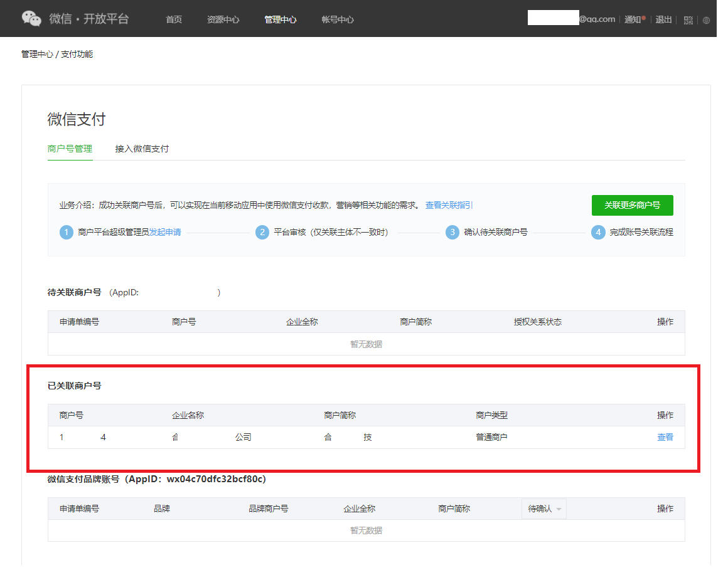Click the 企业名称 column header
Viewport: 728px width, 575px height.
[x=188, y=415]
